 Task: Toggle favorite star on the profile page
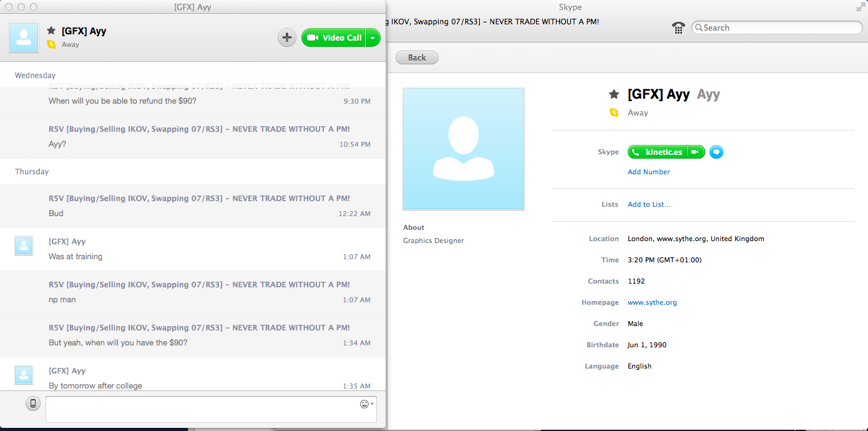[614, 94]
